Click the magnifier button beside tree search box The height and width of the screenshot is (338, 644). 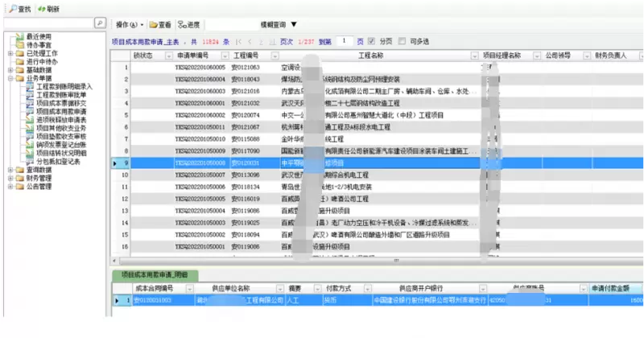point(99,24)
